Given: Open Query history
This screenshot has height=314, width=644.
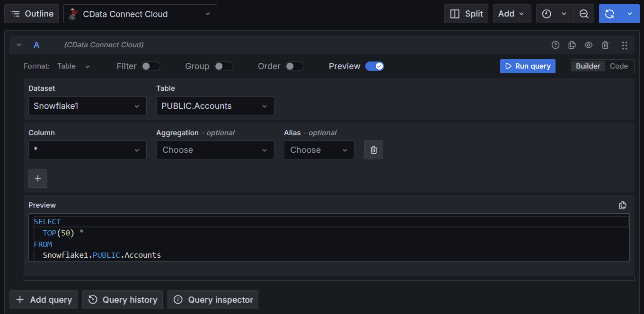Looking at the screenshot, I should click(123, 300).
